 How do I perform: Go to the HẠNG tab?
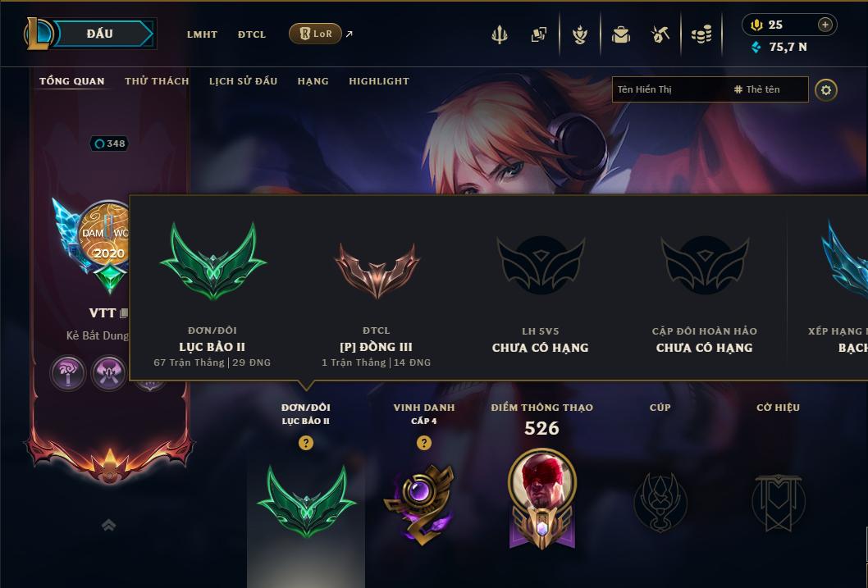coord(313,81)
